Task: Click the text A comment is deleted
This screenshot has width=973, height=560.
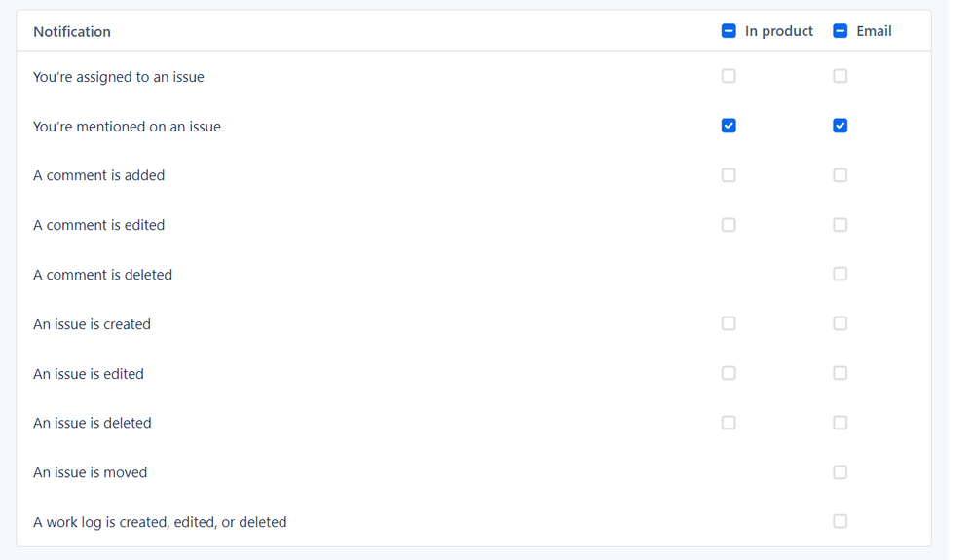Action: (x=102, y=275)
